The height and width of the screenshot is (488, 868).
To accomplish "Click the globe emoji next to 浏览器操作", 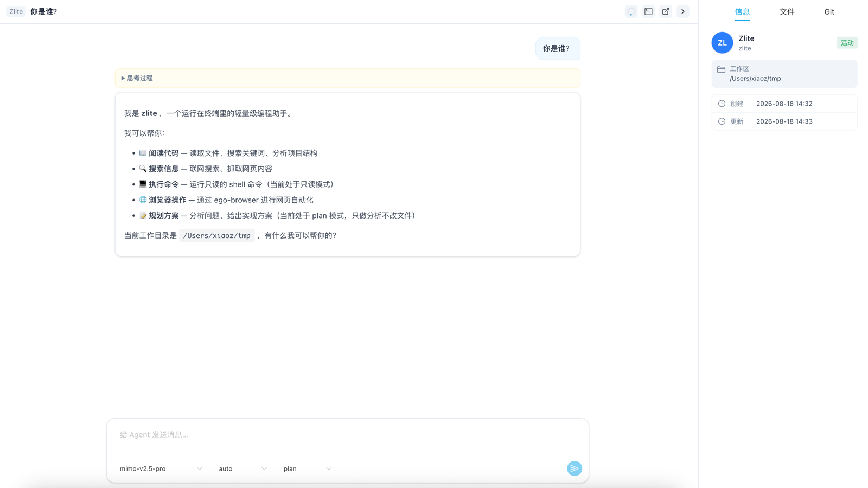I will pyautogui.click(x=143, y=200).
